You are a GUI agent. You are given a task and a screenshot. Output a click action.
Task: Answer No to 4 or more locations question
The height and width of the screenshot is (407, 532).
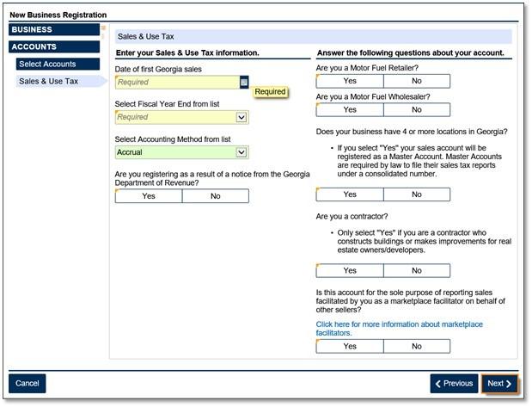click(416, 194)
